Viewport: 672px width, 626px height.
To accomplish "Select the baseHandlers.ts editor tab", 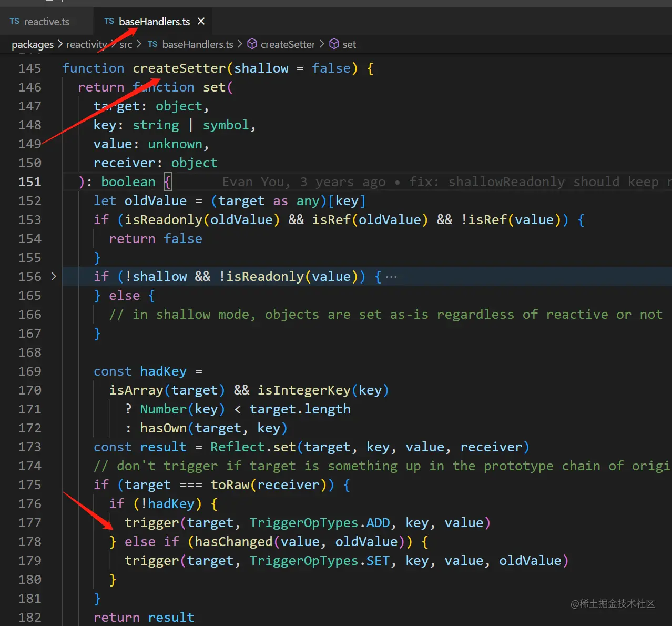I will tap(154, 22).
